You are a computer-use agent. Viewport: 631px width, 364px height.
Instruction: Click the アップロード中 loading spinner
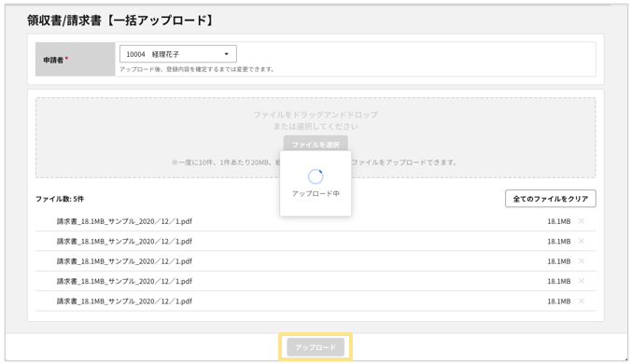pos(315,176)
